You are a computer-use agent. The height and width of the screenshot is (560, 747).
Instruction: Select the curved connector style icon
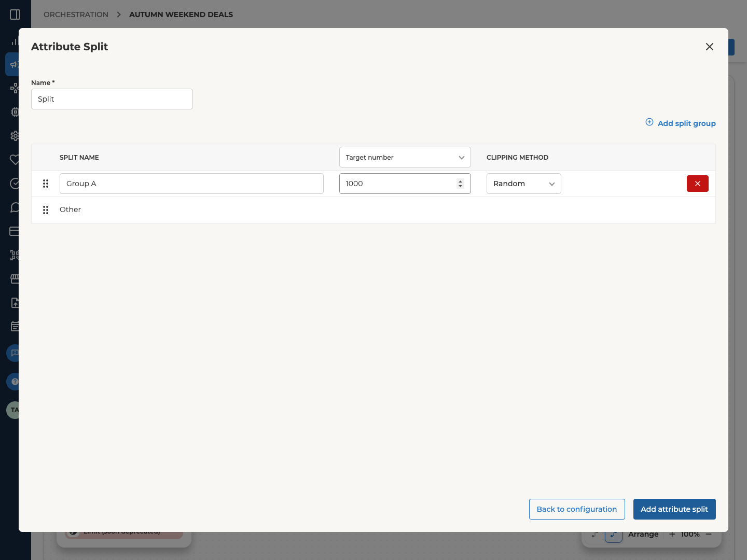tap(614, 536)
